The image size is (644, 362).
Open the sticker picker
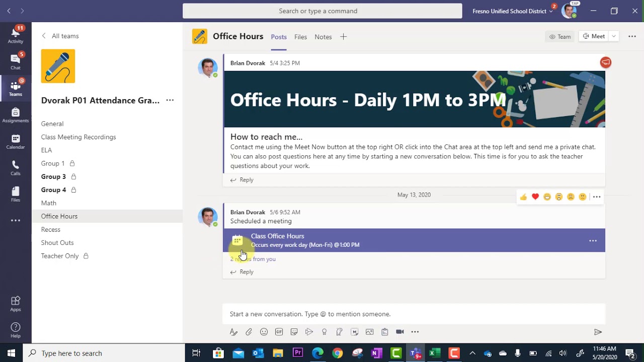tap(294, 332)
